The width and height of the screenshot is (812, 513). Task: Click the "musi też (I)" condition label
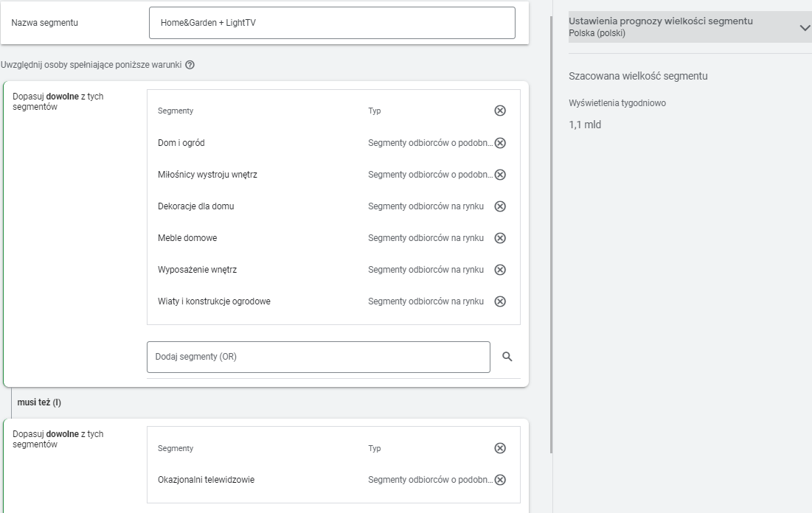click(39, 402)
